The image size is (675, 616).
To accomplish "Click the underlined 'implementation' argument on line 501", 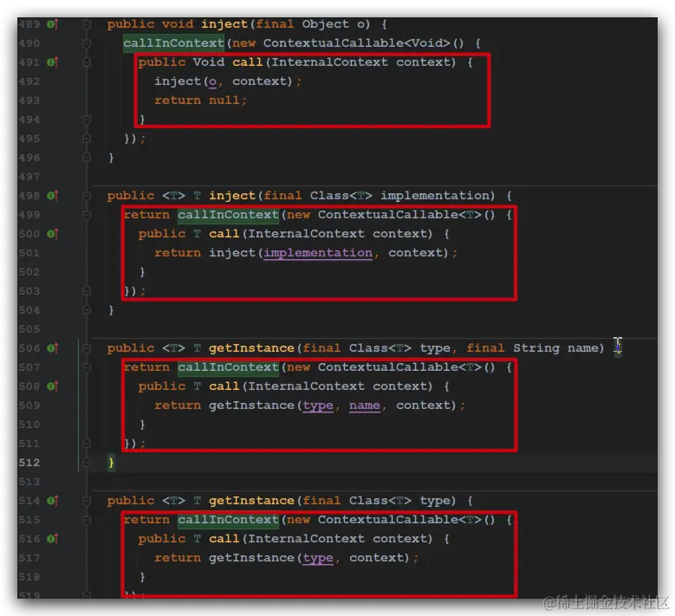I will pyautogui.click(x=318, y=253).
